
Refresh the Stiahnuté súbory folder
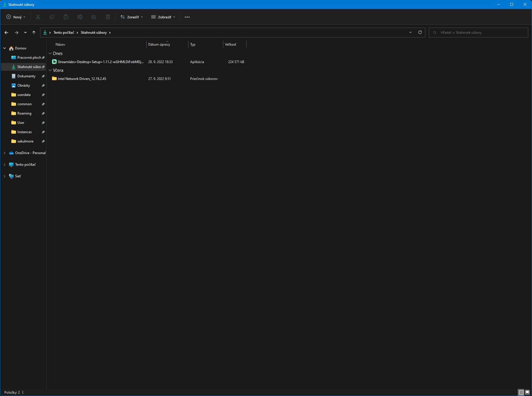click(420, 32)
